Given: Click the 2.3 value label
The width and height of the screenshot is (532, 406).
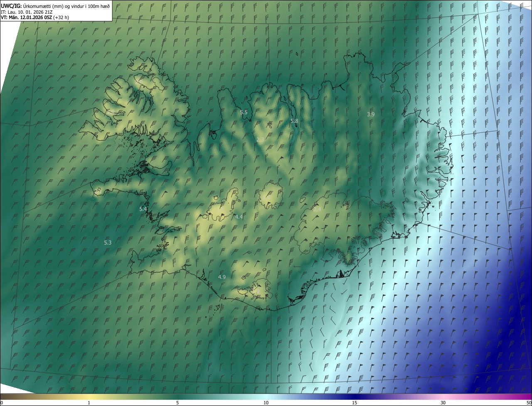Looking at the screenshot, I should 260,140.
